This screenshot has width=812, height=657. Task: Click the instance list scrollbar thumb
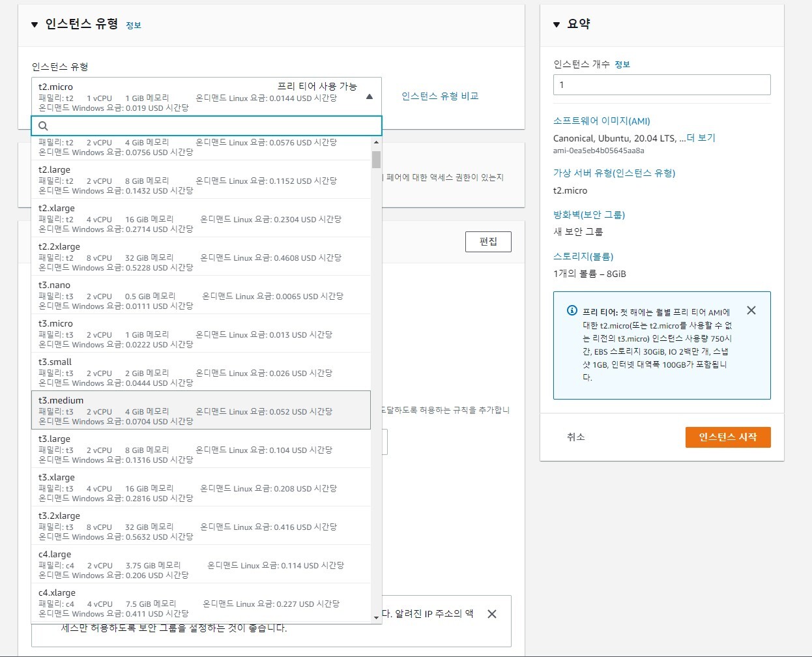pyautogui.click(x=376, y=160)
